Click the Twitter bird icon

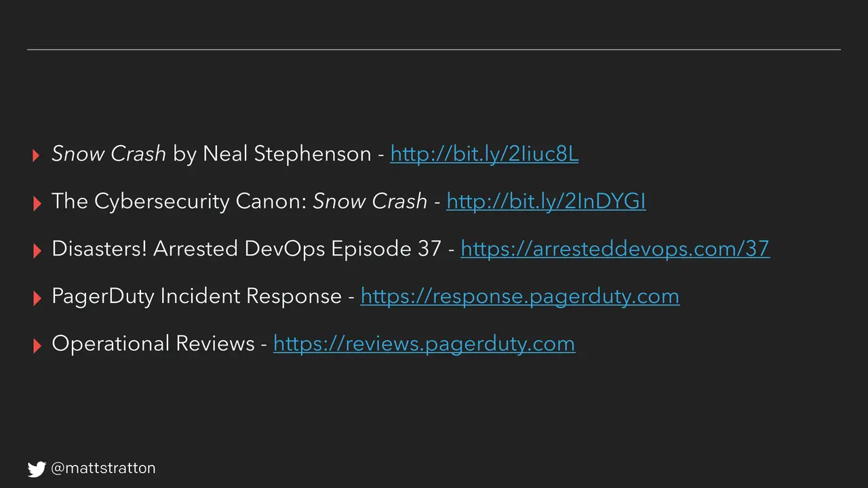[37, 468]
